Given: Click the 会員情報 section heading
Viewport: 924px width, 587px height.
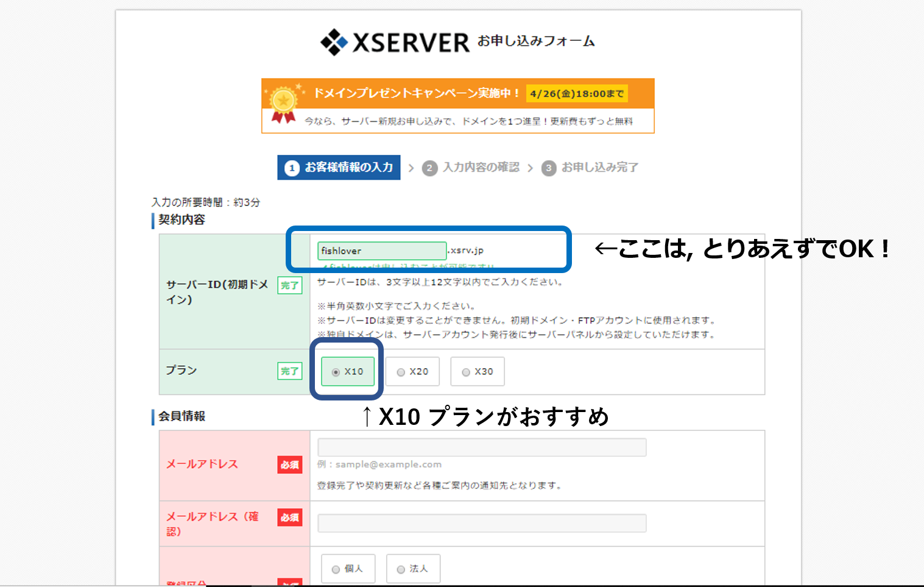Looking at the screenshot, I should pos(182,416).
